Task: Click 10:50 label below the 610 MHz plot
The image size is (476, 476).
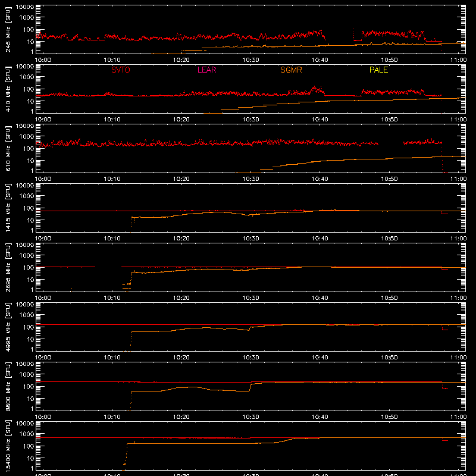Action: point(389,179)
